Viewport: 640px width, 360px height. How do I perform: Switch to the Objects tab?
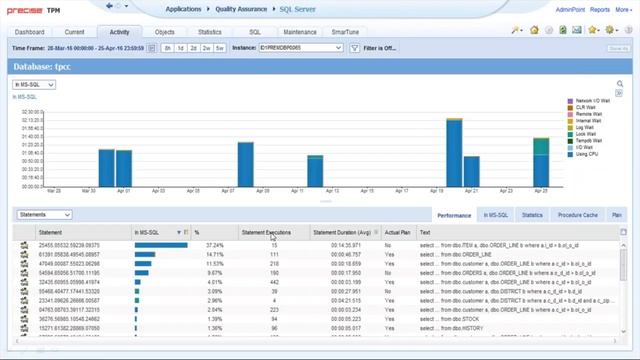pos(164,32)
